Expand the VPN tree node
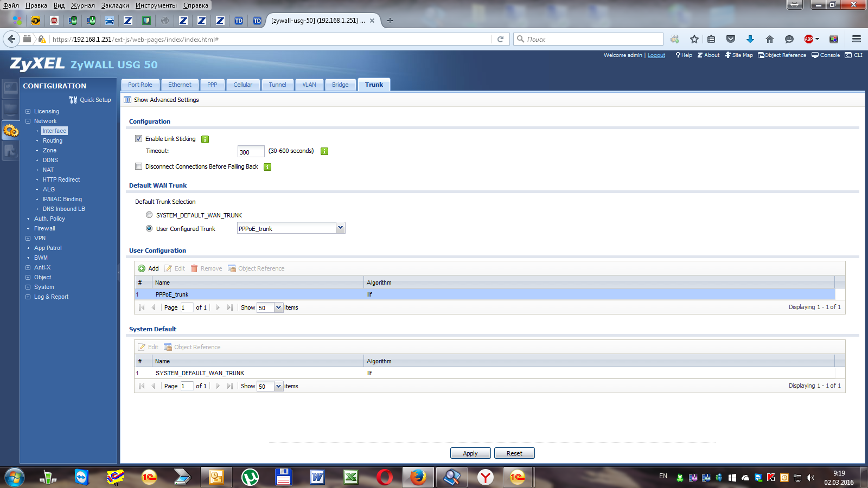This screenshot has height=488, width=868. tap(28, 239)
